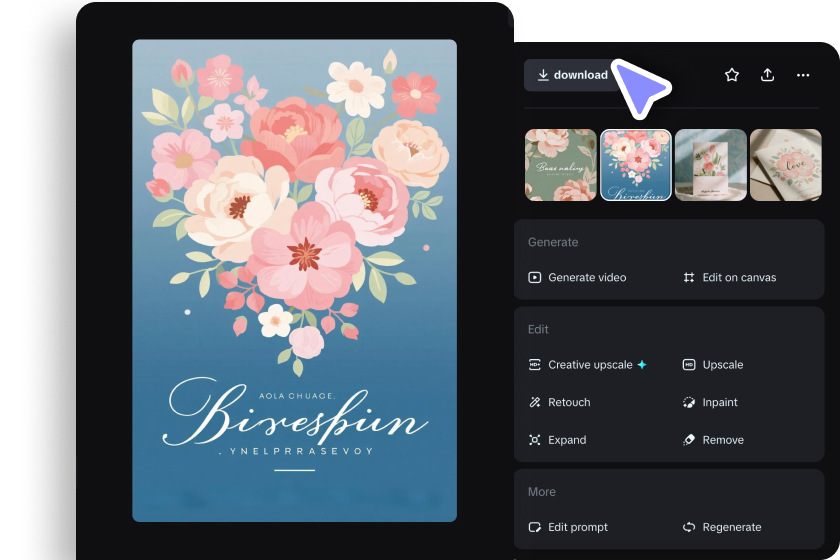Click the download arrow icon
Screen dimensions: 840x560
click(543, 75)
